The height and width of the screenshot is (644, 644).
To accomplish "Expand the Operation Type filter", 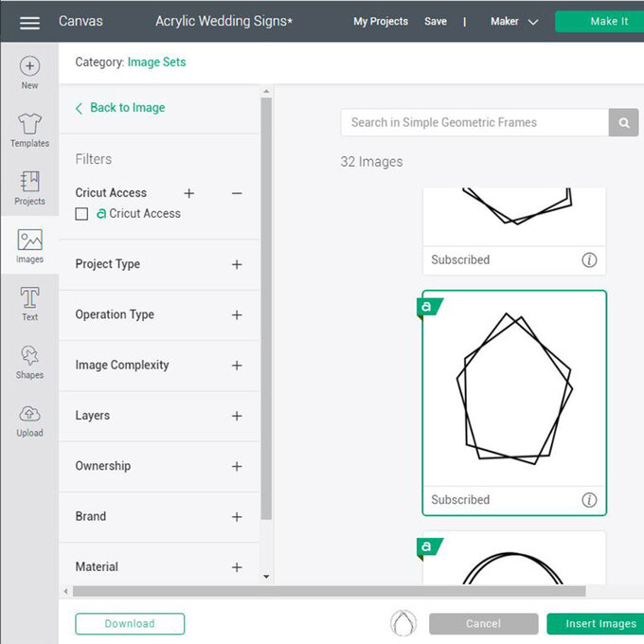I will click(x=237, y=314).
